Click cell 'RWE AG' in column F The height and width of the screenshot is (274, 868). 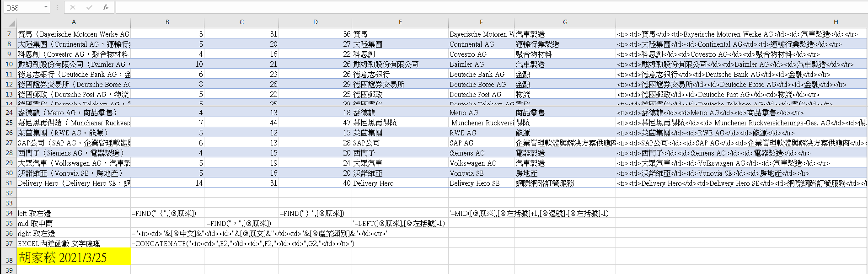pos(481,133)
